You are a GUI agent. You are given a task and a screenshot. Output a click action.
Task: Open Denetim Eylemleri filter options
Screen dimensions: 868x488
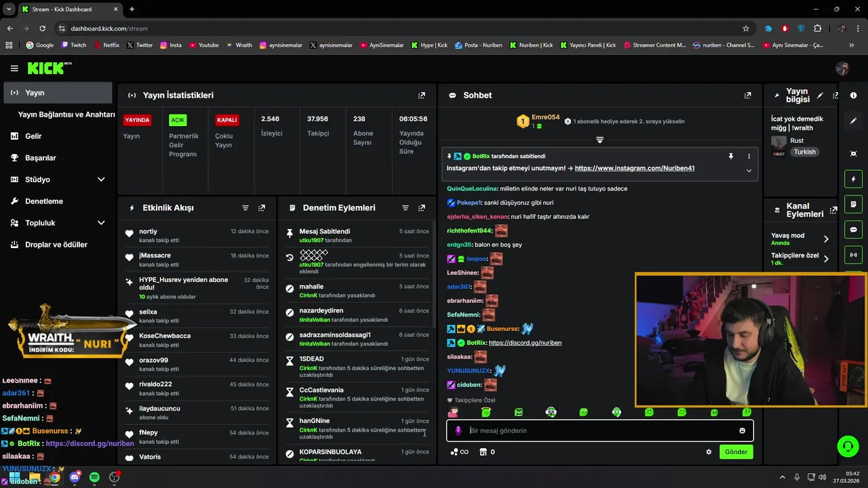406,208
